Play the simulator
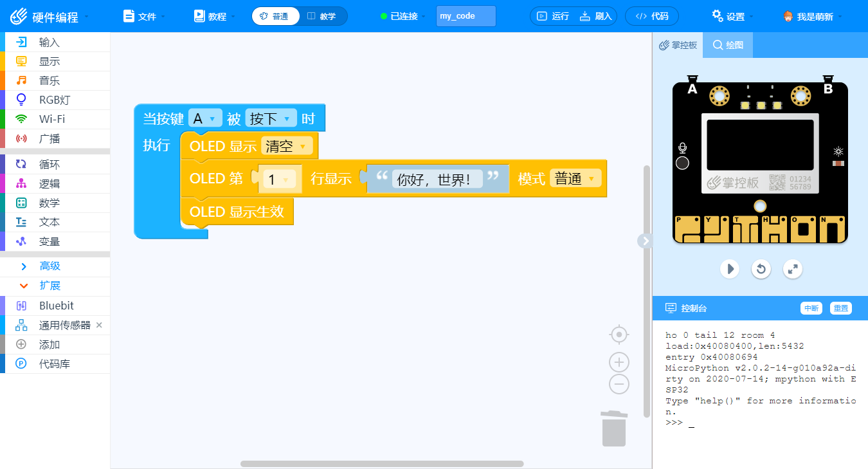The height and width of the screenshot is (469, 868). tap(729, 268)
